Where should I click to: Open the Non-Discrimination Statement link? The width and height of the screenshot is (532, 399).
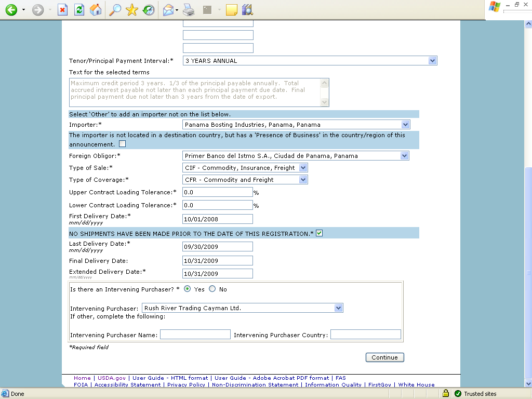pyautogui.click(x=255, y=385)
